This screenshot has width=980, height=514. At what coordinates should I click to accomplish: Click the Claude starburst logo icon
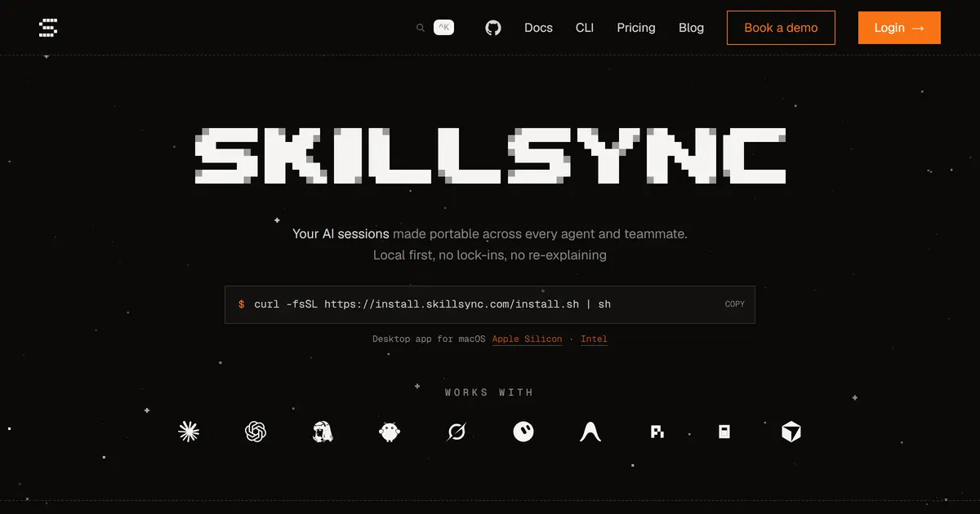coord(189,432)
